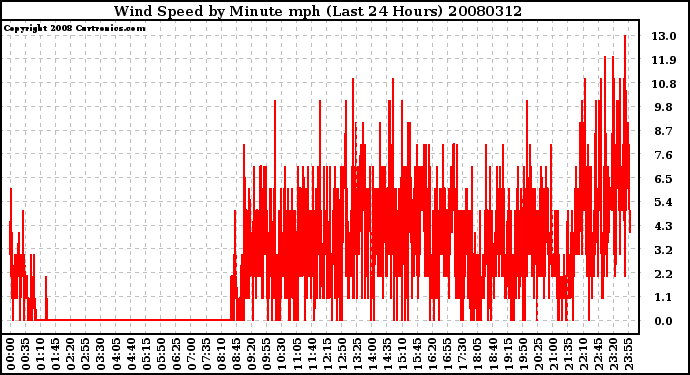Viewport: 690px width, 375px height.
Task: Click the 'Copyright 2008 Cartronics.com' text
Action: click(x=74, y=28)
